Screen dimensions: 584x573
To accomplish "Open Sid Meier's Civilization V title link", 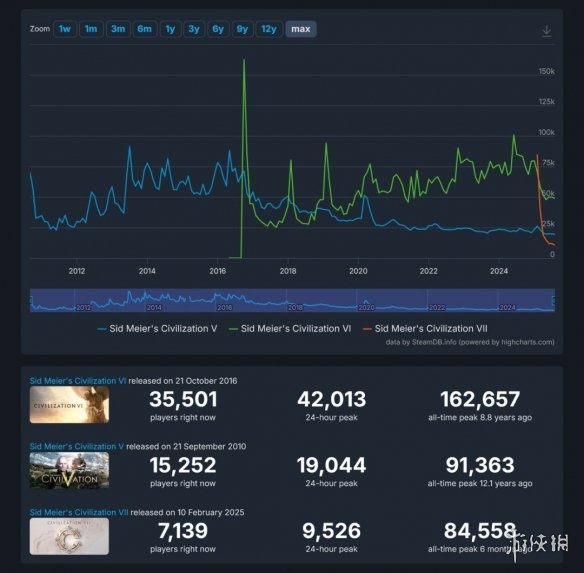I will click(77, 446).
